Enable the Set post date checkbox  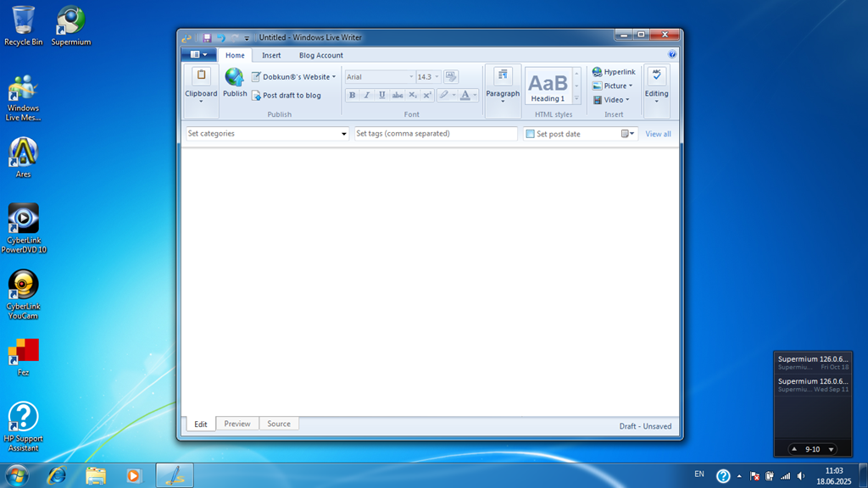pos(531,134)
